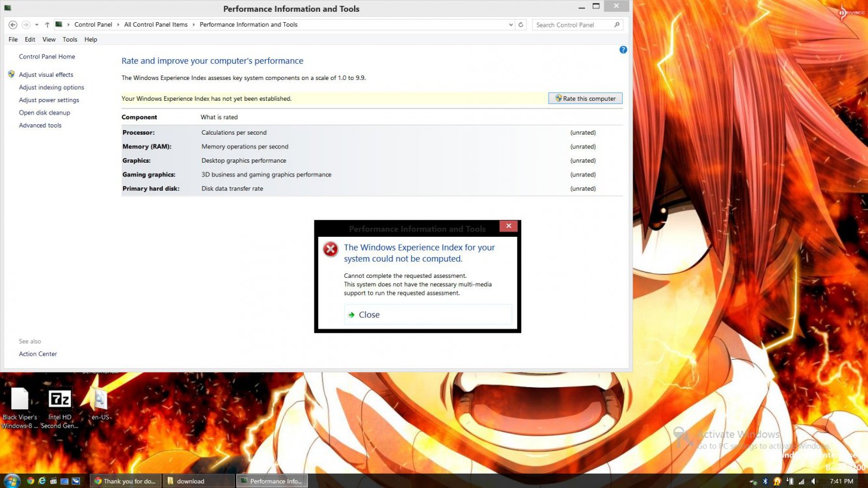Viewport: 868px width, 488px height.
Task: Click the Up one level arrow
Action: tap(47, 25)
